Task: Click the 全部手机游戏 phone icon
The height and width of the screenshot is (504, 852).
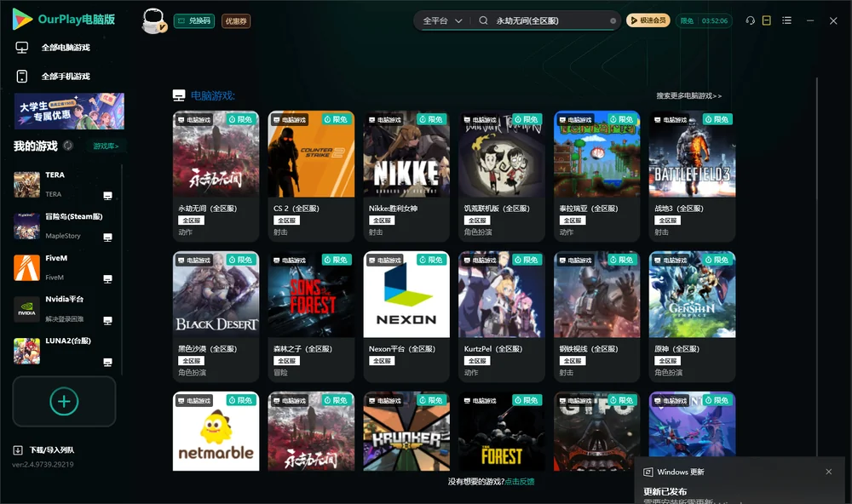Action: pyautogui.click(x=22, y=77)
